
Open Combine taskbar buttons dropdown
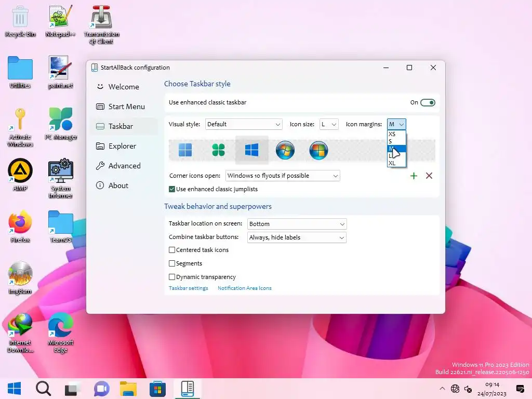click(297, 237)
